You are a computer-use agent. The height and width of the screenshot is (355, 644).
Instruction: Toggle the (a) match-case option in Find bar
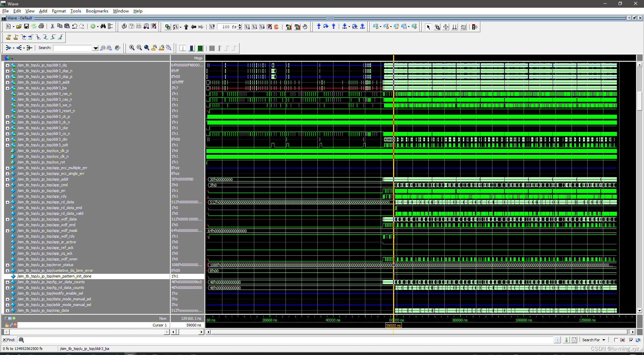click(623, 340)
